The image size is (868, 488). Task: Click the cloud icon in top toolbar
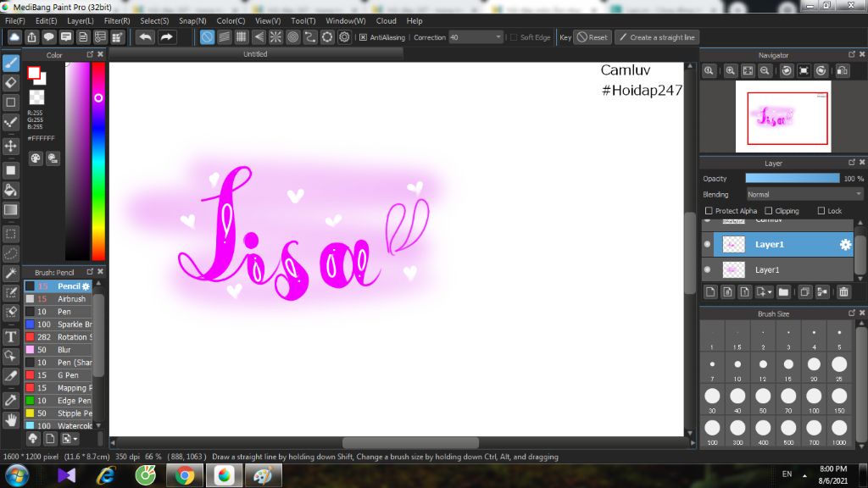click(x=14, y=37)
